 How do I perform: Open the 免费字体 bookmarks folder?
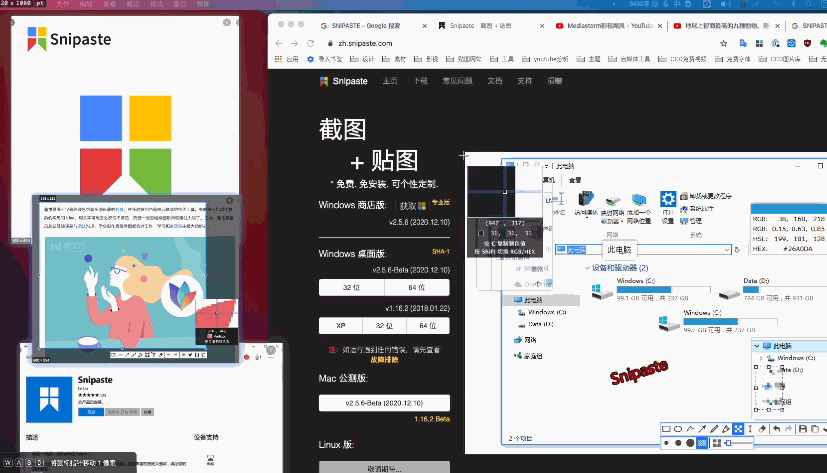click(733, 59)
